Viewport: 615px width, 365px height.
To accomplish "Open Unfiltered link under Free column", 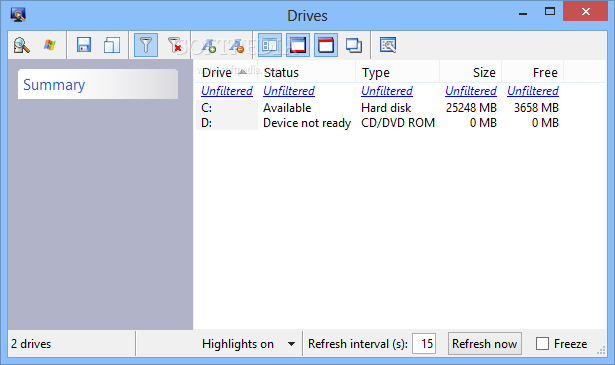I will point(533,91).
